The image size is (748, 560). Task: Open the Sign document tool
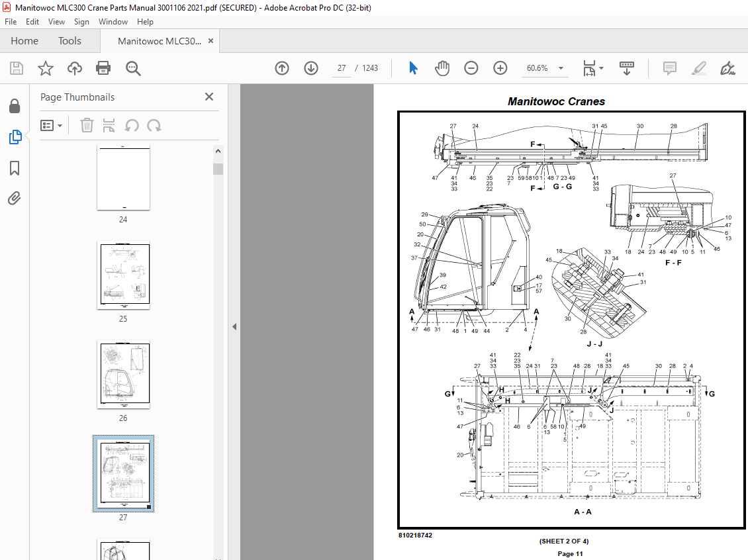[727, 68]
